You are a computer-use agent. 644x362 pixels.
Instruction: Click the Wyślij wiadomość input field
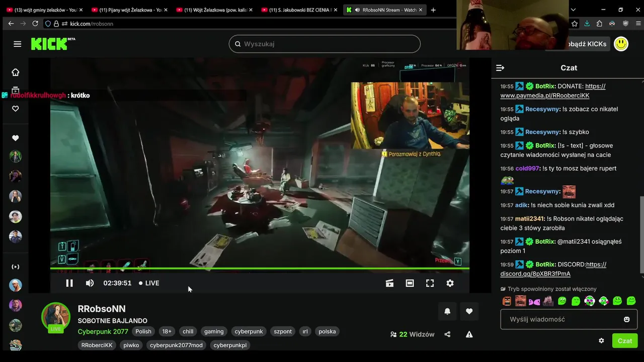pyautogui.click(x=569, y=319)
